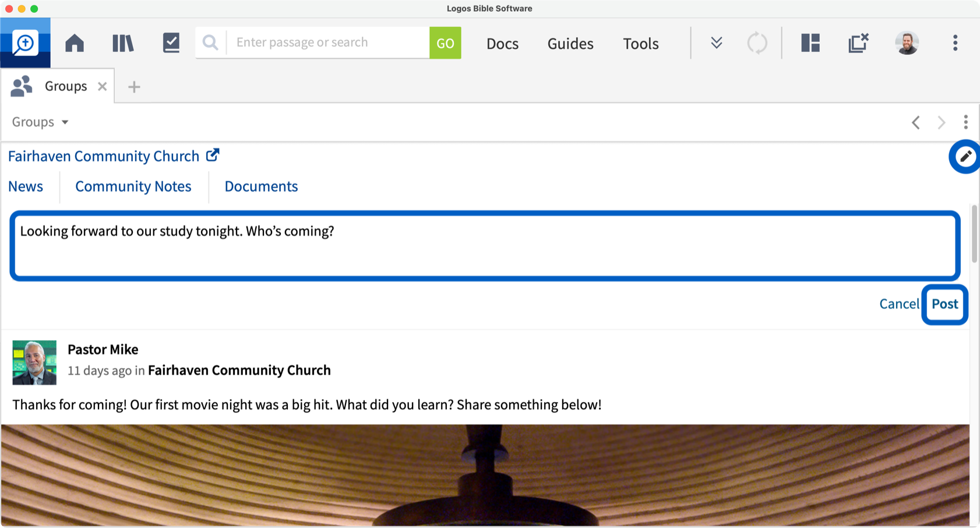The height and width of the screenshot is (528, 980).
Task: Click the green GO button
Action: coord(445,43)
